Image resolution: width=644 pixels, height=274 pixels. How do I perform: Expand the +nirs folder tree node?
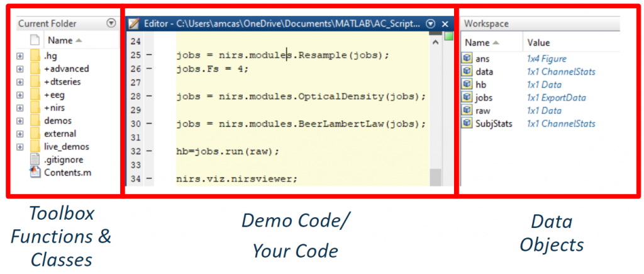pos(20,108)
